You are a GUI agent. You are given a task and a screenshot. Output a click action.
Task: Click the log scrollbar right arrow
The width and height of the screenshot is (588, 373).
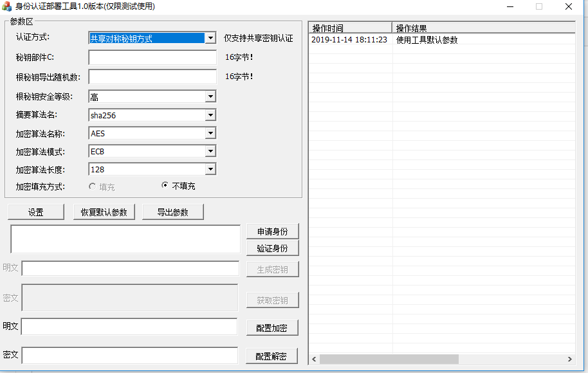570,359
